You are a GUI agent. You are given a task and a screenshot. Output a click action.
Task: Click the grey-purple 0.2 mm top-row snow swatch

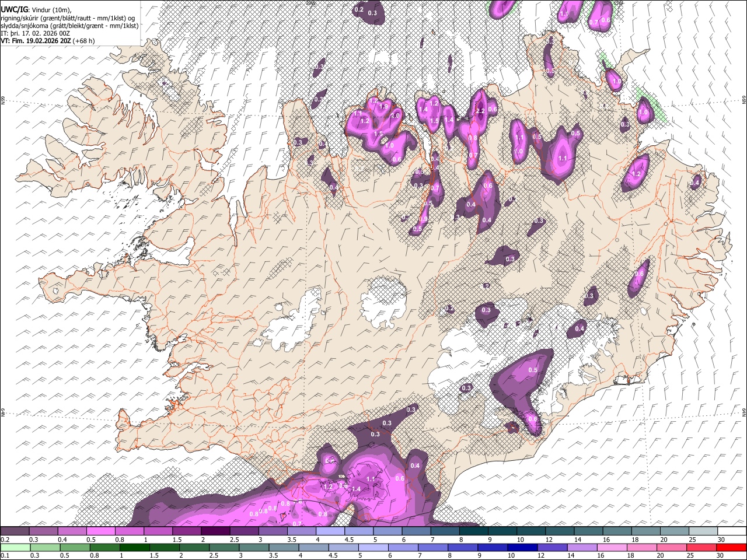click(15, 531)
